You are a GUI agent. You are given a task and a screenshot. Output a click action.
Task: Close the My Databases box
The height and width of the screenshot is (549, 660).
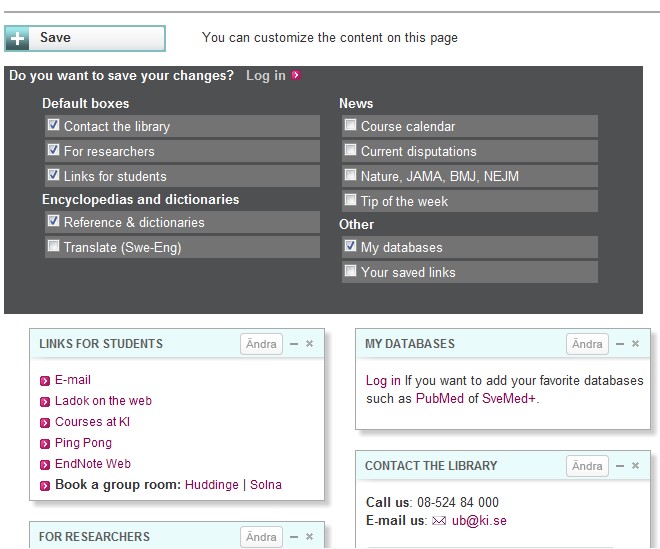coord(636,344)
